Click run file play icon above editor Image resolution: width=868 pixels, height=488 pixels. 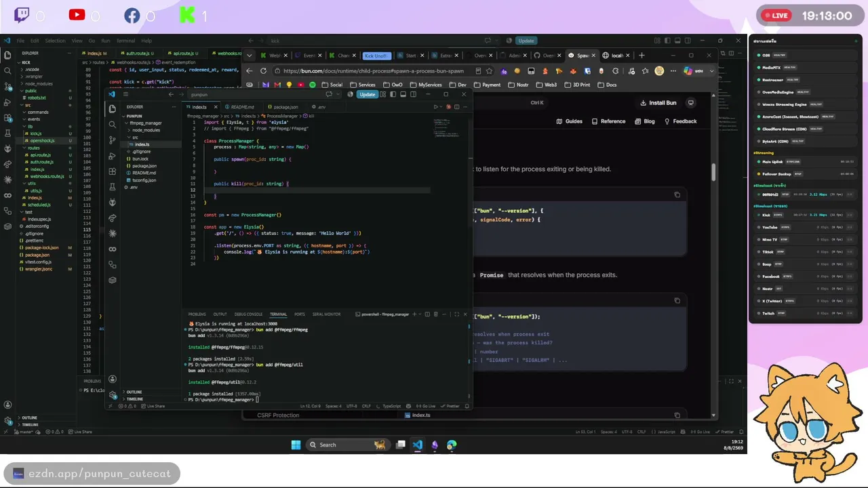(x=435, y=106)
